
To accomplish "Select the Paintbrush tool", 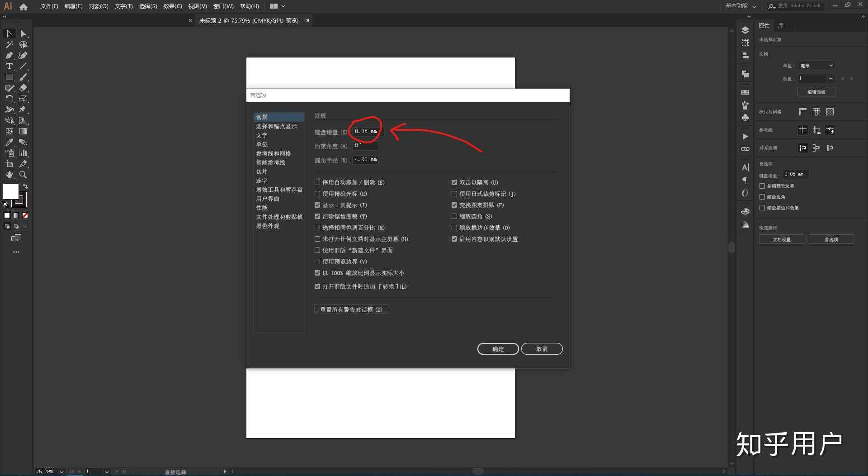I will (x=23, y=77).
